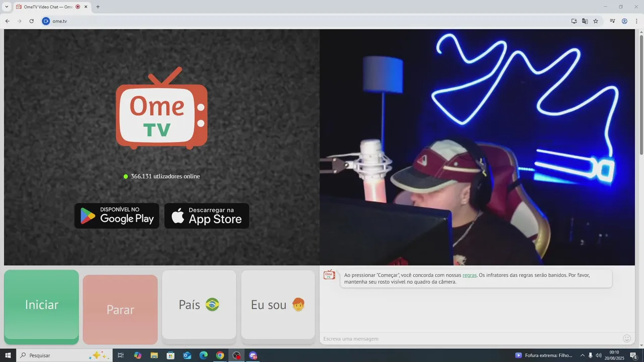Switch to Google Chrome on taskbar
644x362 pixels.
click(220, 355)
